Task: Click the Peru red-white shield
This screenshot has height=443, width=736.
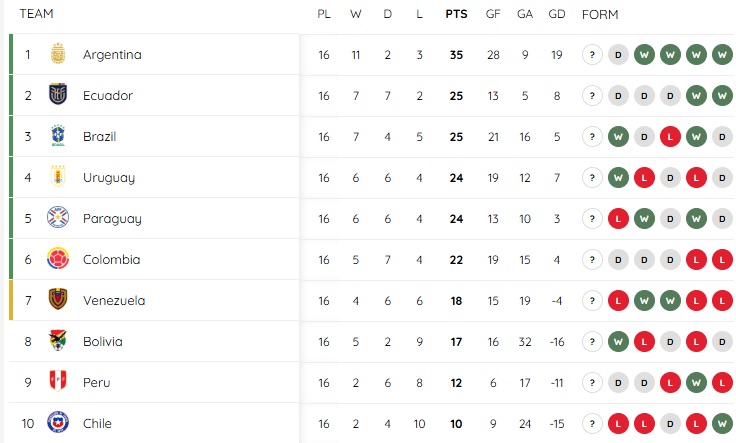Action: tap(58, 381)
